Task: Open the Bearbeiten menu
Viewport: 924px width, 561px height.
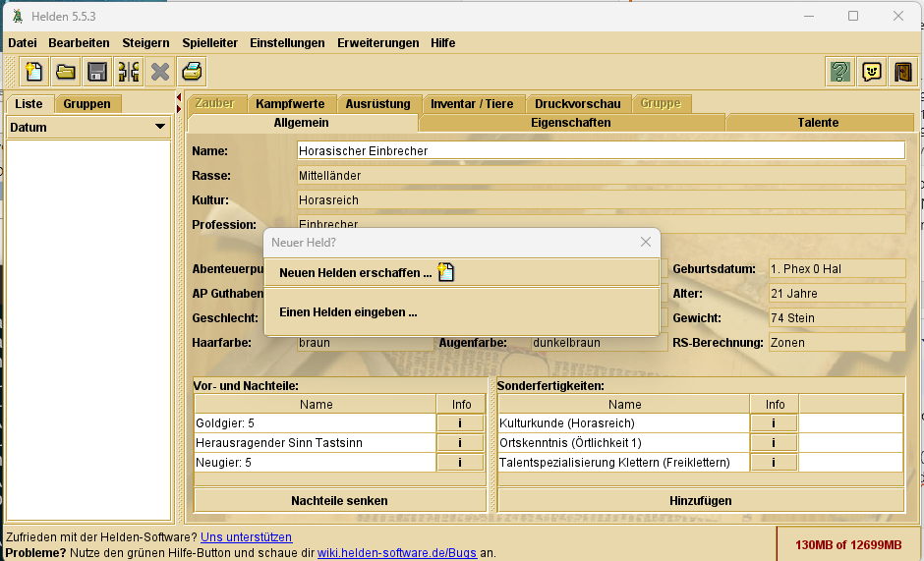Action: tap(79, 43)
